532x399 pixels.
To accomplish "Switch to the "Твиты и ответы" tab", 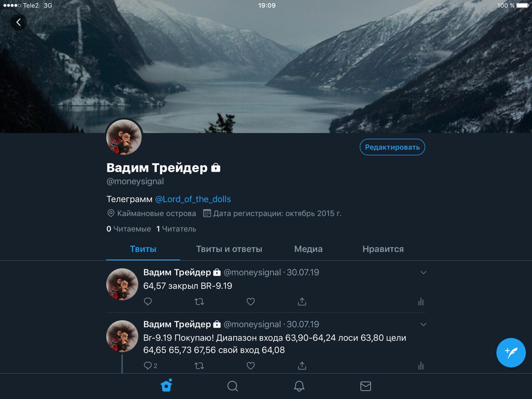I will pos(229,249).
